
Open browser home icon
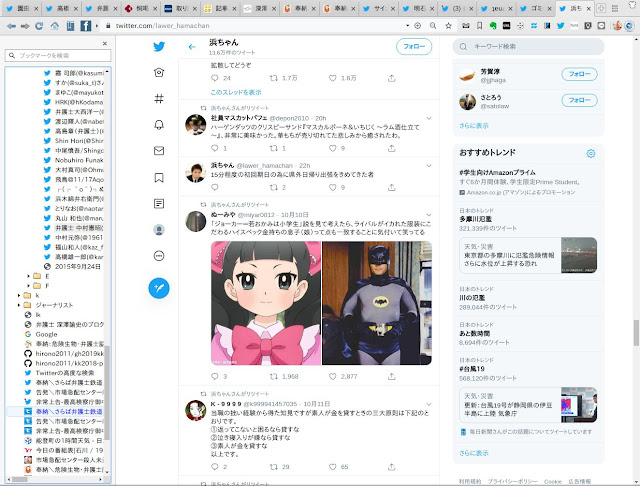55,26
